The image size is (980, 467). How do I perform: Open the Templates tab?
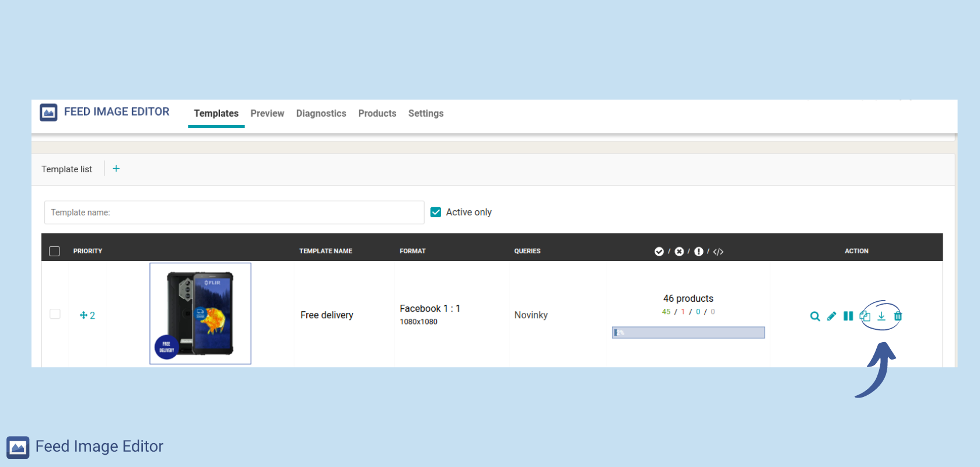point(216,113)
